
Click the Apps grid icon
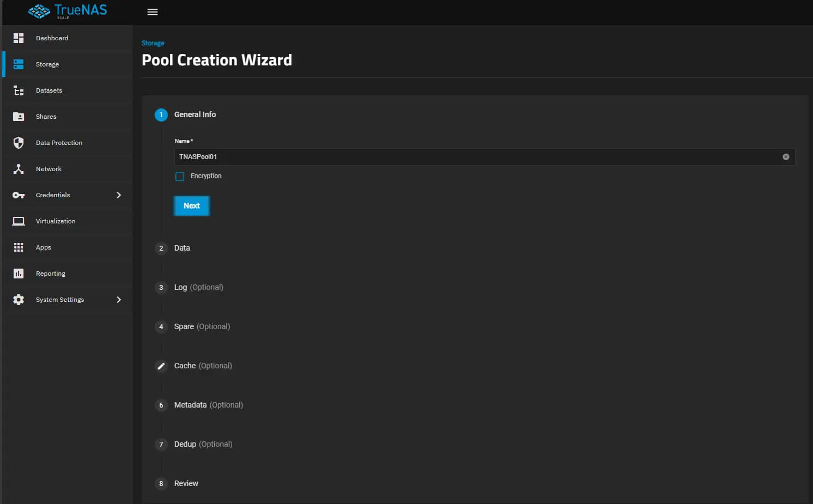(x=19, y=247)
